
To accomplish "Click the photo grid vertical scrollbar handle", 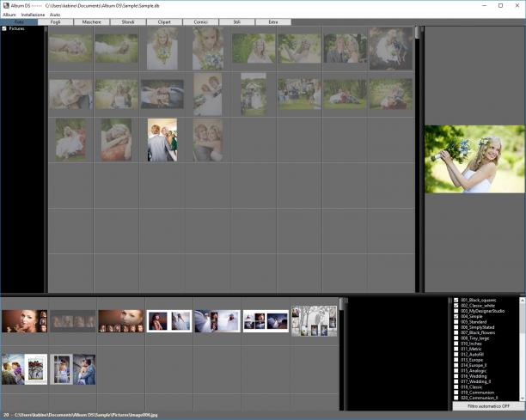I will [417, 33].
